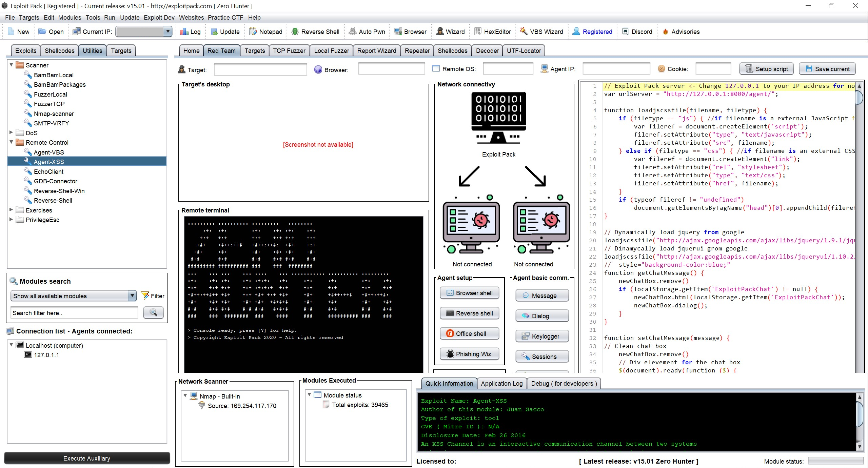Screen dimensions: 868x468
Task: Collapse the Module status node
Action: pyautogui.click(x=309, y=394)
